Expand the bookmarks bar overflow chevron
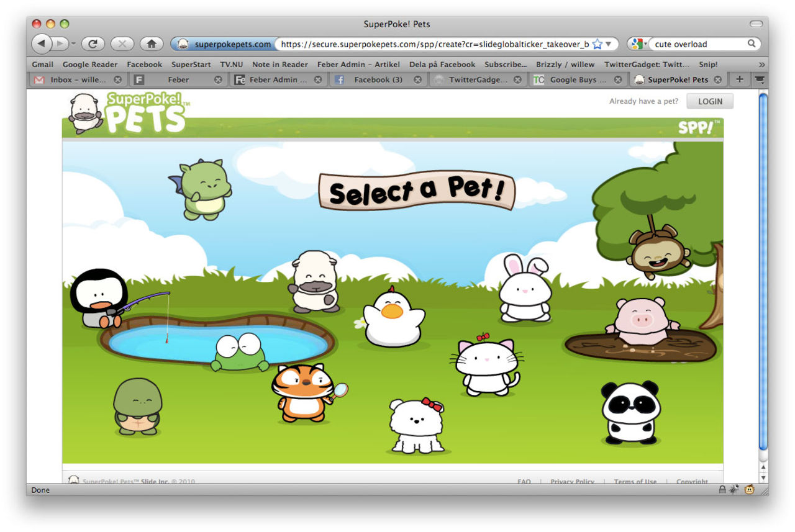 pyautogui.click(x=761, y=65)
